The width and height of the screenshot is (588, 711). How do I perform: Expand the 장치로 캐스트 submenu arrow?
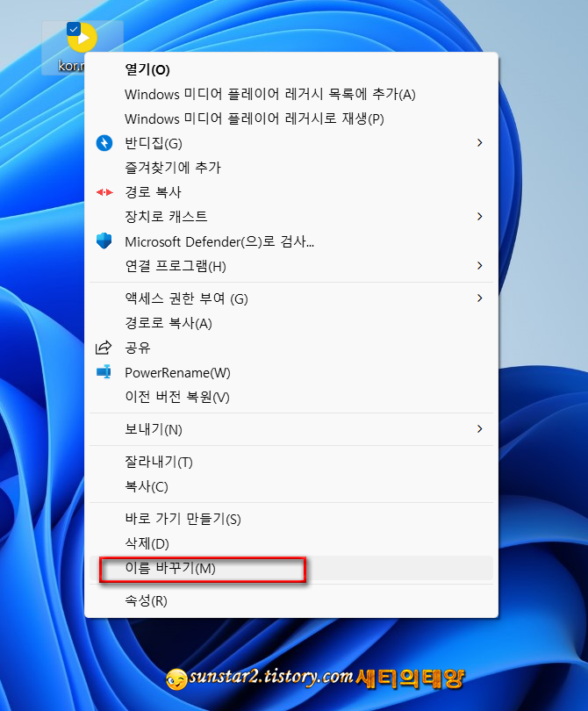[480, 217]
